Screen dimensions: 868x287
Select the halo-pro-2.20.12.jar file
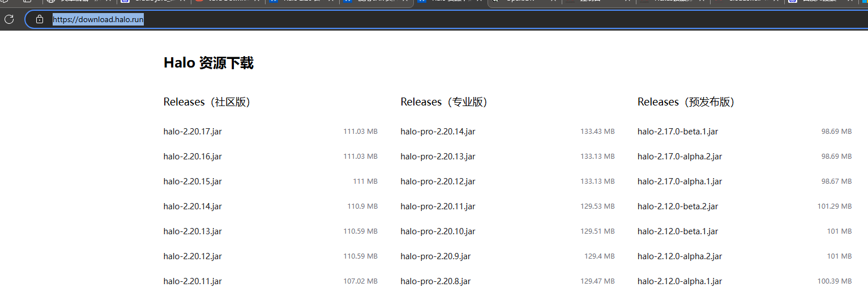coord(438,182)
